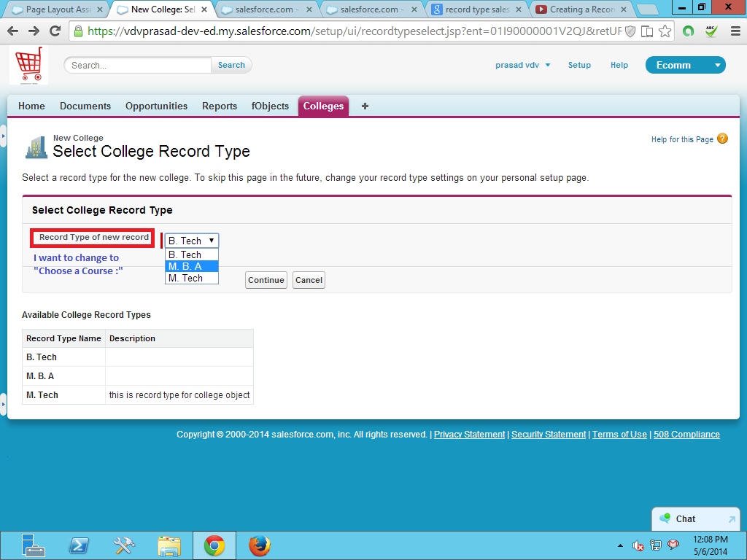The height and width of the screenshot is (560, 747).
Task: Select the Colleges tab
Action: [x=323, y=106]
